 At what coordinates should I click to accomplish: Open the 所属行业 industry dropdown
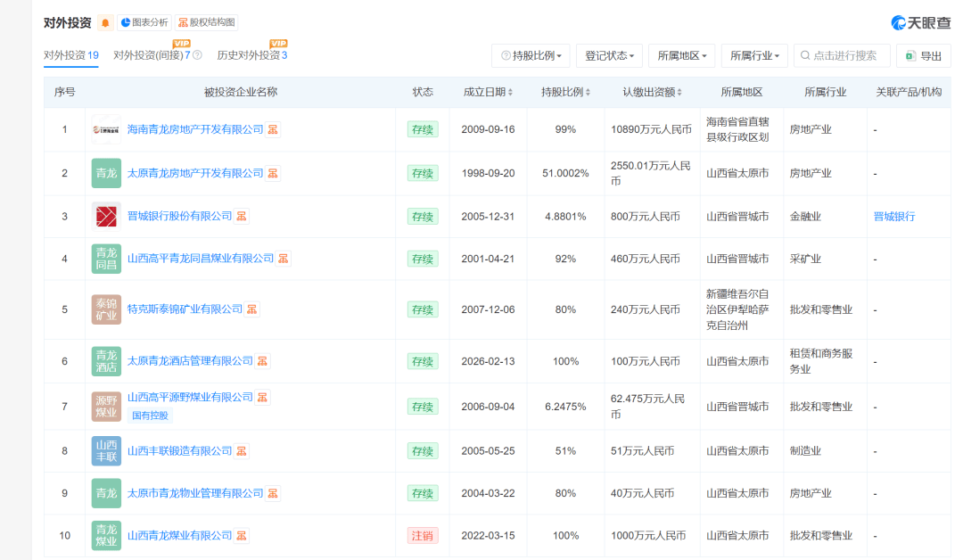coord(753,55)
